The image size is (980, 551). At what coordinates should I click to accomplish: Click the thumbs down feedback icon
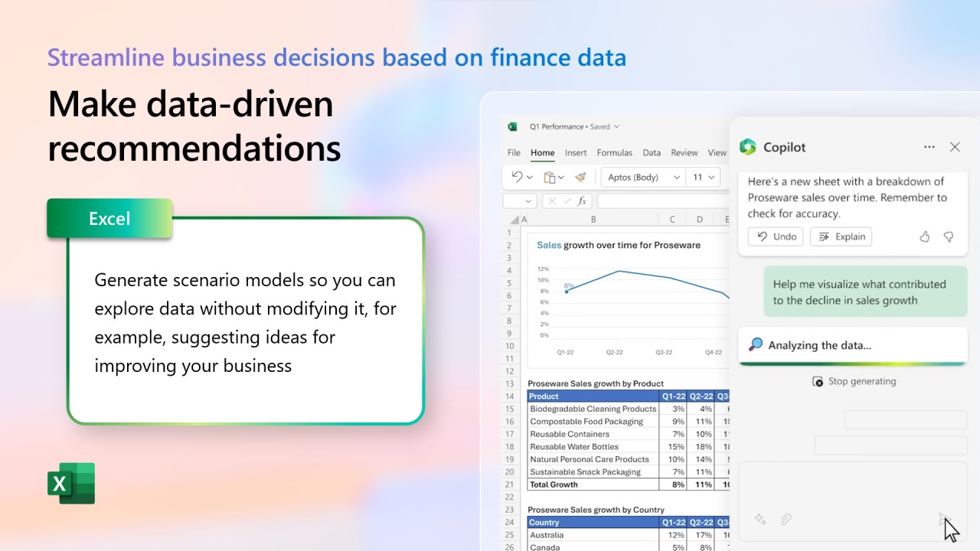pyautogui.click(x=949, y=236)
